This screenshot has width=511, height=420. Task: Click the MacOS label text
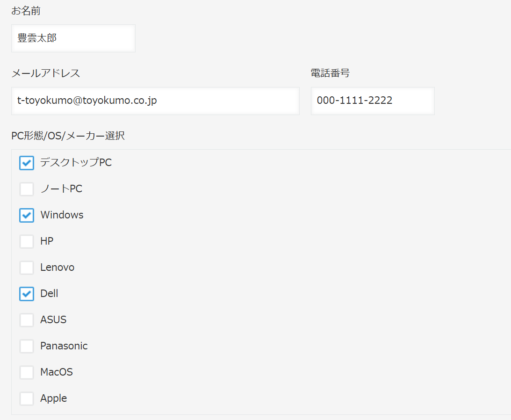pyautogui.click(x=57, y=372)
